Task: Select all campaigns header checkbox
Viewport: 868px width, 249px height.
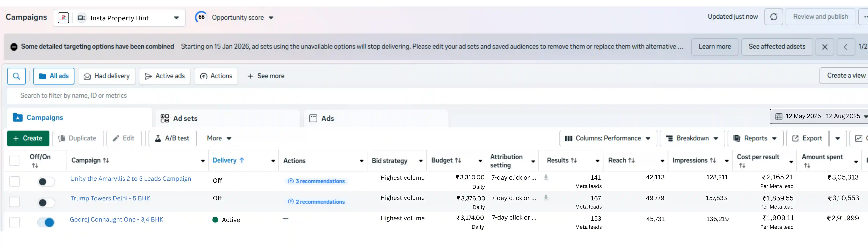Action: pos(14,161)
